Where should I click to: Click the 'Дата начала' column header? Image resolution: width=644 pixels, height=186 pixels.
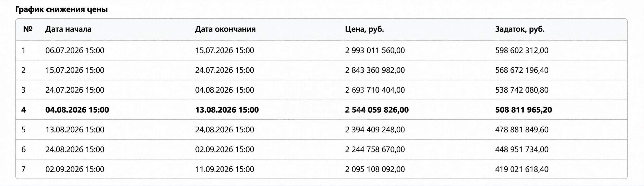[x=68, y=29]
